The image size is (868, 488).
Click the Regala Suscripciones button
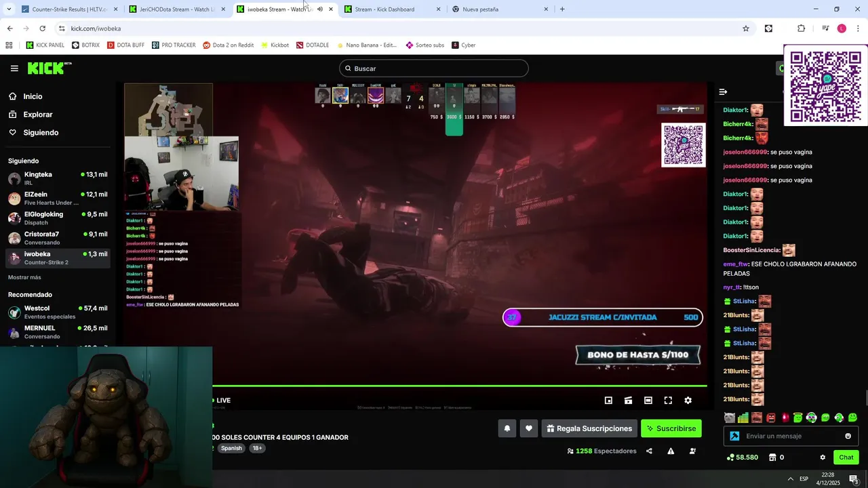click(x=589, y=428)
